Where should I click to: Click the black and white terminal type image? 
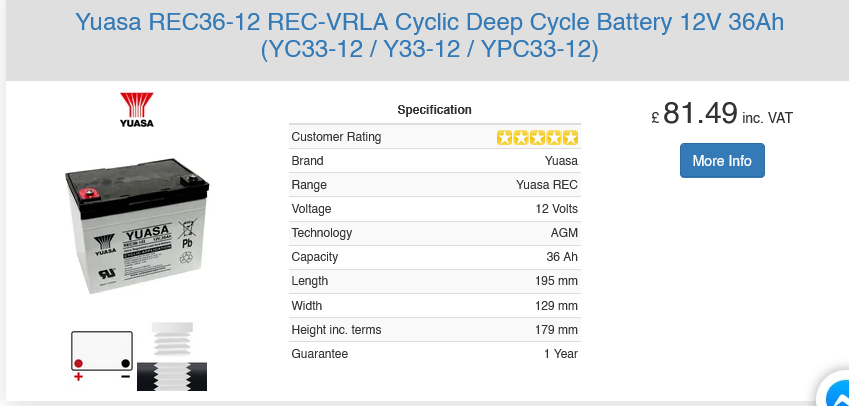click(179, 356)
